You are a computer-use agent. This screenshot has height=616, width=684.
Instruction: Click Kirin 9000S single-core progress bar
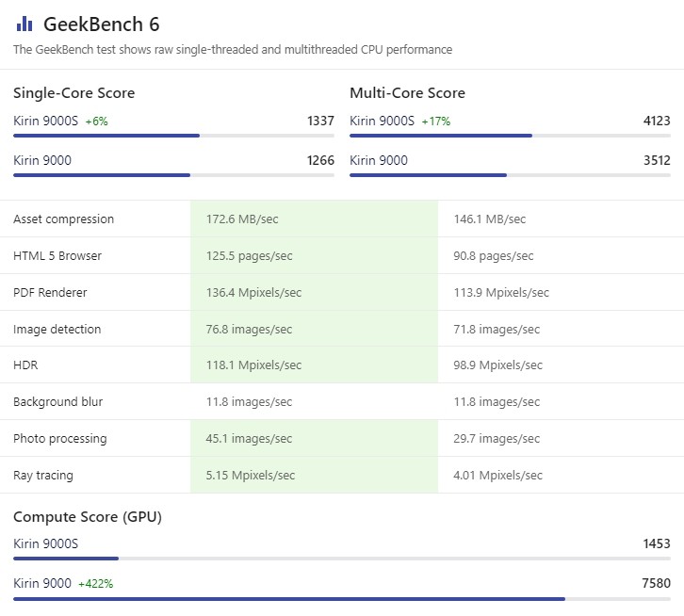pyautogui.click(x=106, y=136)
